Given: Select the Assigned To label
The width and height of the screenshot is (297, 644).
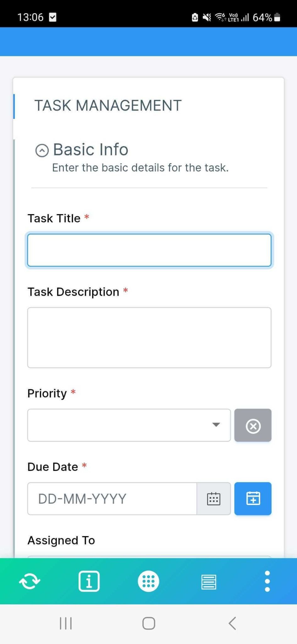Looking at the screenshot, I should coord(61,540).
